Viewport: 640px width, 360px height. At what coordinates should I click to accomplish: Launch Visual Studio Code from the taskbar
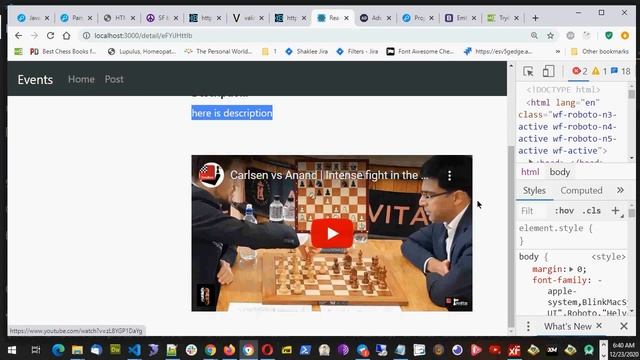[134, 350]
